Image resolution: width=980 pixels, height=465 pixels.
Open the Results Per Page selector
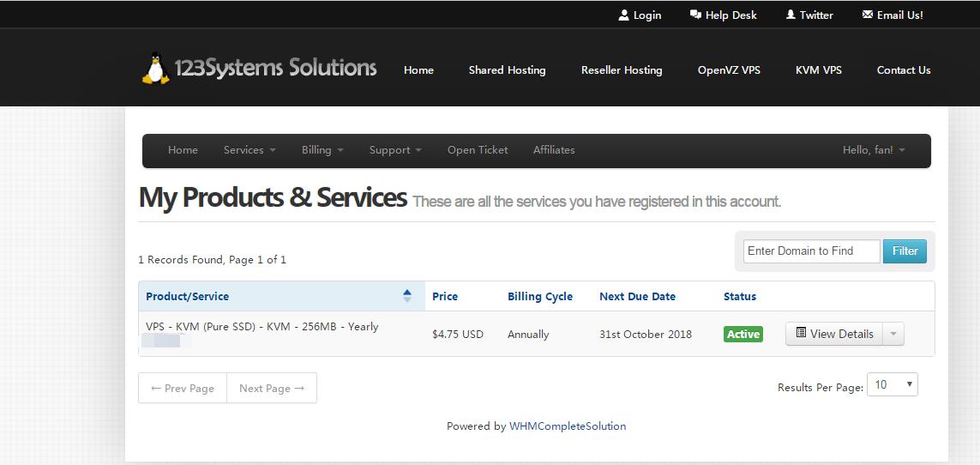coord(893,385)
